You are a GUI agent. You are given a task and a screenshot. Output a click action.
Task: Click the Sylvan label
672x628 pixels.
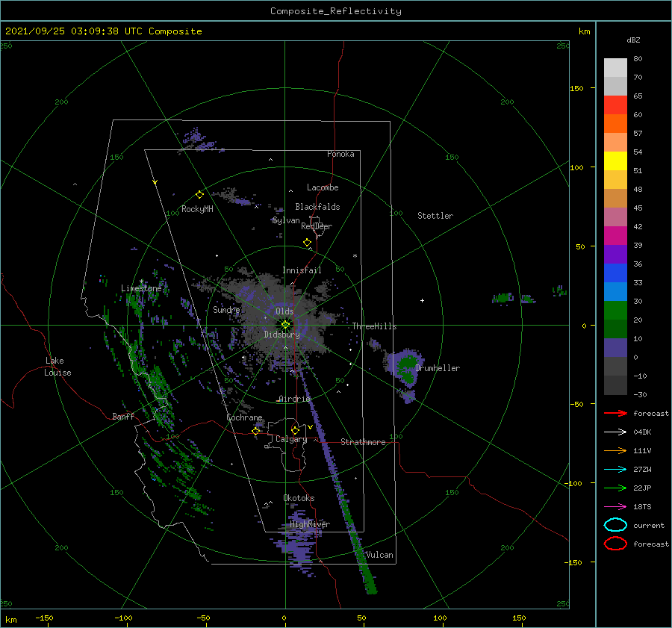pos(286,220)
